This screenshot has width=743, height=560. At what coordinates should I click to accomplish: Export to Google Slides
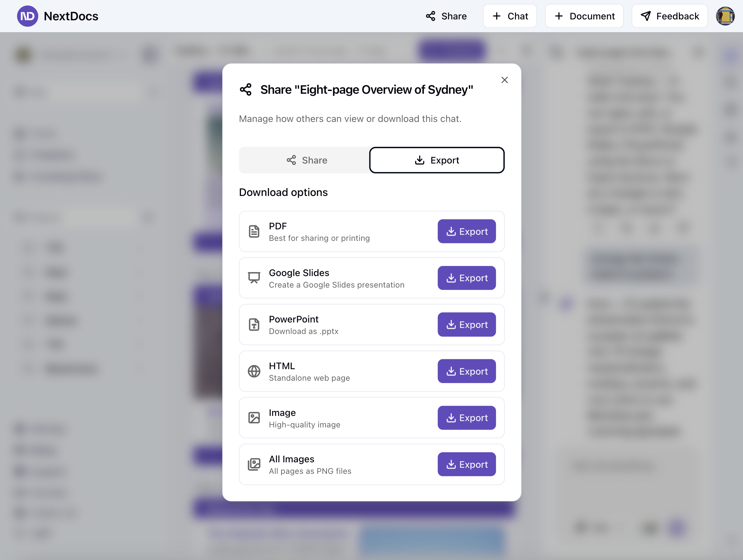pos(466,278)
